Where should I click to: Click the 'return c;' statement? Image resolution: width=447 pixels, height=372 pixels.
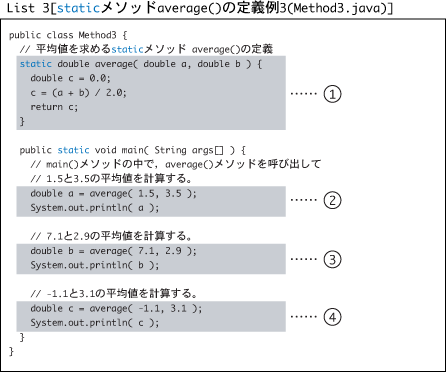click(x=54, y=107)
